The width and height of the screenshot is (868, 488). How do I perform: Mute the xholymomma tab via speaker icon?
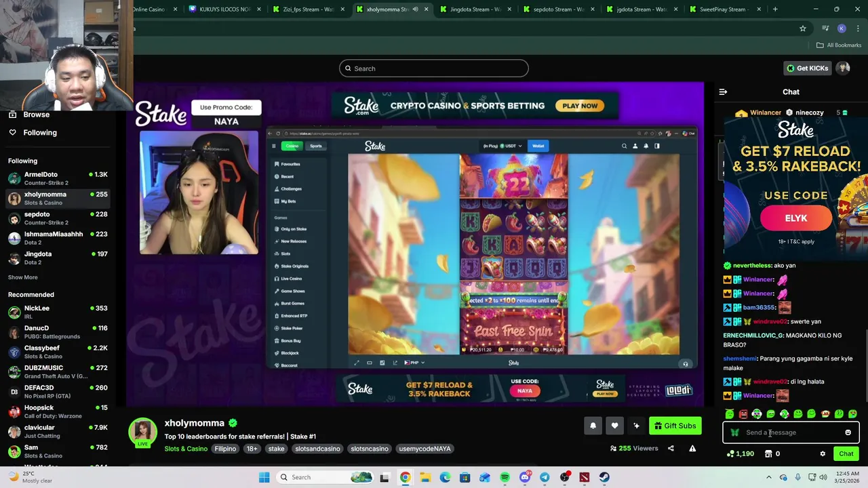pyautogui.click(x=415, y=9)
